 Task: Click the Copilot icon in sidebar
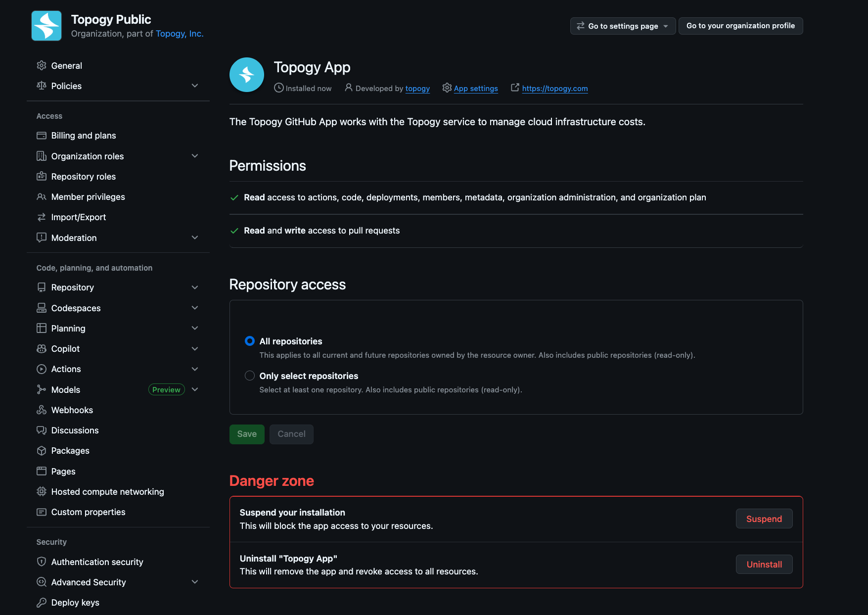coord(42,349)
